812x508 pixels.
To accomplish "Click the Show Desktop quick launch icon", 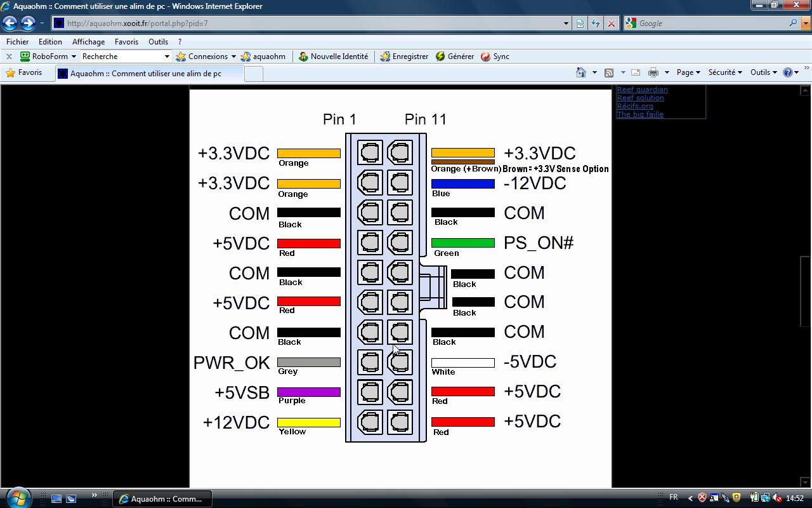I will point(56,499).
